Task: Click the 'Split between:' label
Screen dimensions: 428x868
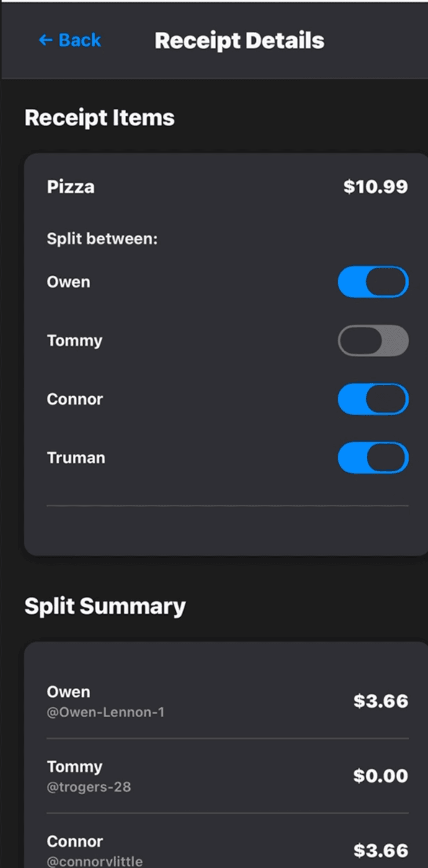Action: pyautogui.click(x=102, y=239)
